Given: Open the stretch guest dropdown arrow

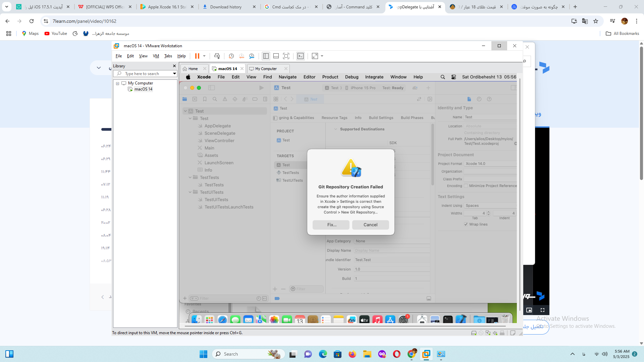Looking at the screenshot, I should pos(322,56).
